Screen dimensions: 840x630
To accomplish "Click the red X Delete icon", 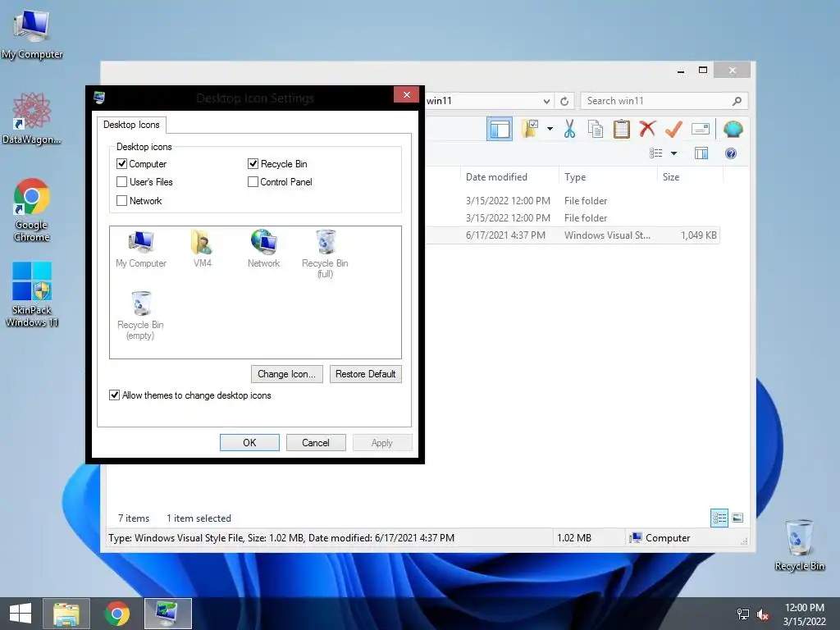I will pos(648,129).
